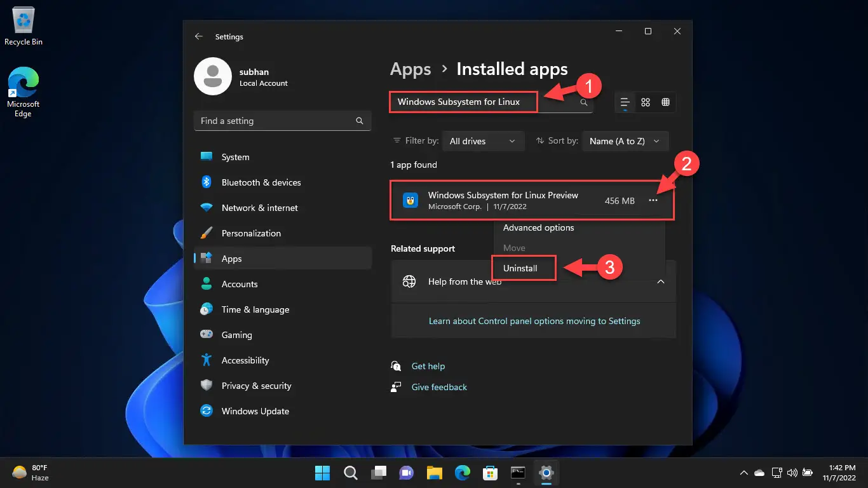The height and width of the screenshot is (488, 868).
Task: Select Advanced options from the context menu
Action: point(538,227)
